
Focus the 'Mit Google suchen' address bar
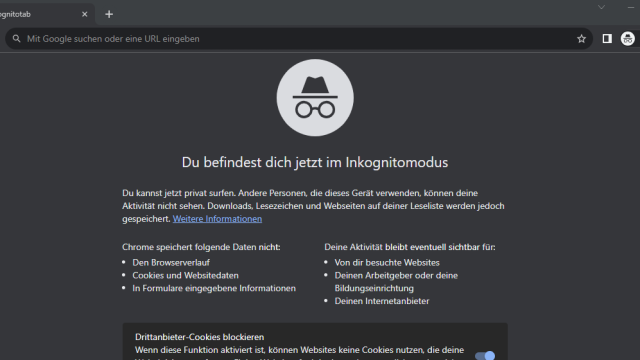(x=299, y=39)
